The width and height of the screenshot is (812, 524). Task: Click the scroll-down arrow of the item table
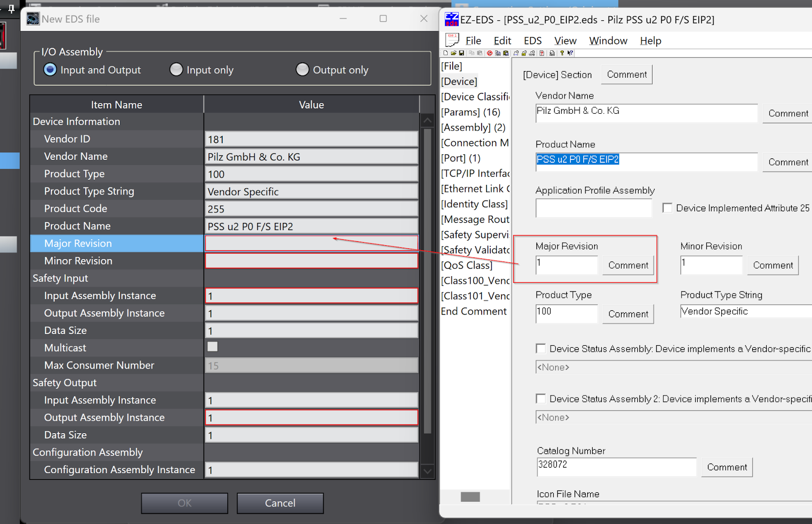click(x=427, y=471)
